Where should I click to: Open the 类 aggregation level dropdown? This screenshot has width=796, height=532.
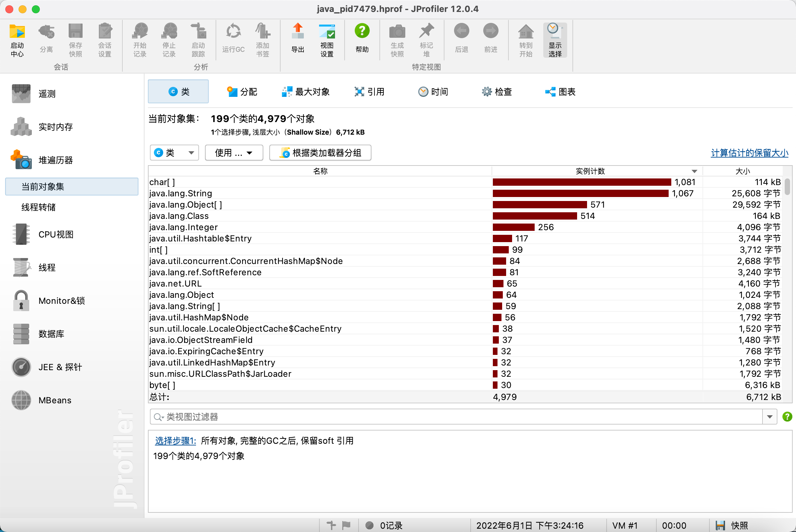point(174,153)
